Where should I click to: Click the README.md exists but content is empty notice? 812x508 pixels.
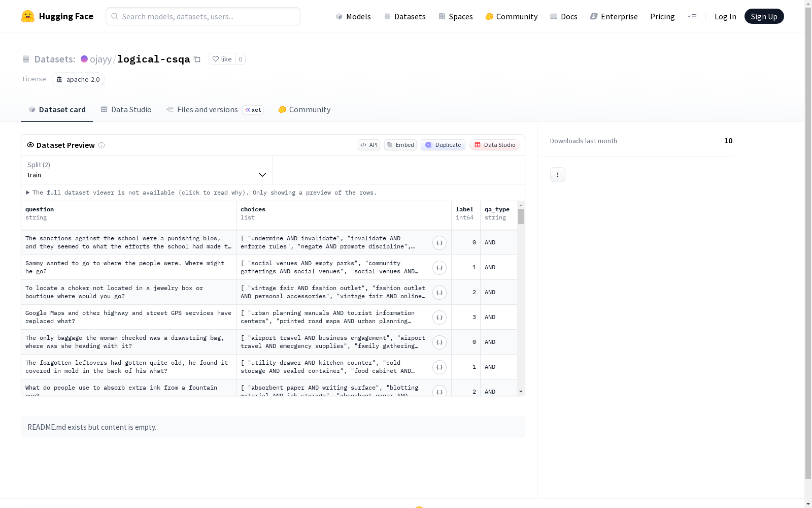point(273,427)
